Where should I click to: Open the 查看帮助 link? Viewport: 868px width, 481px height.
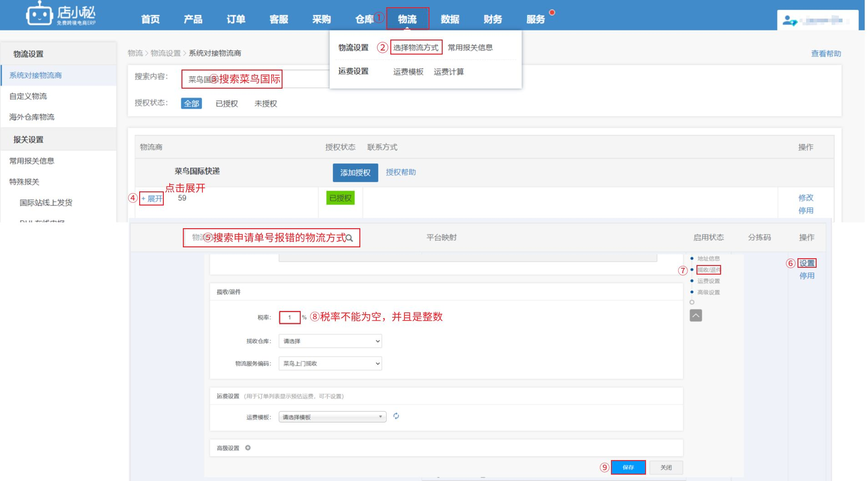click(826, 54)
